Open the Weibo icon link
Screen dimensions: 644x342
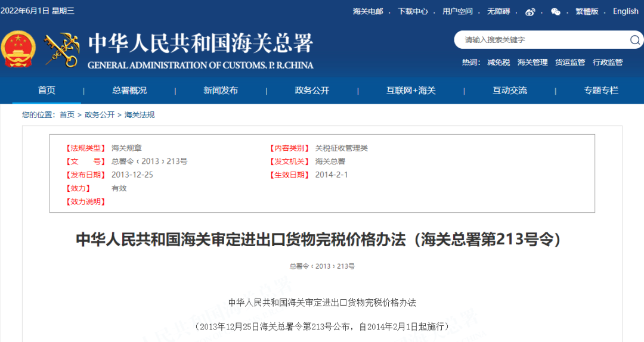click(530, 12)
